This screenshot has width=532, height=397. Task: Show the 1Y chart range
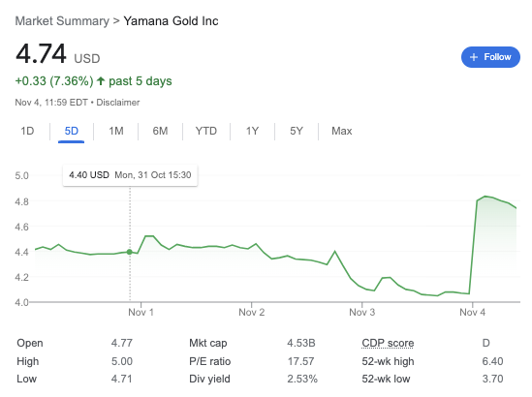point(252,131)
